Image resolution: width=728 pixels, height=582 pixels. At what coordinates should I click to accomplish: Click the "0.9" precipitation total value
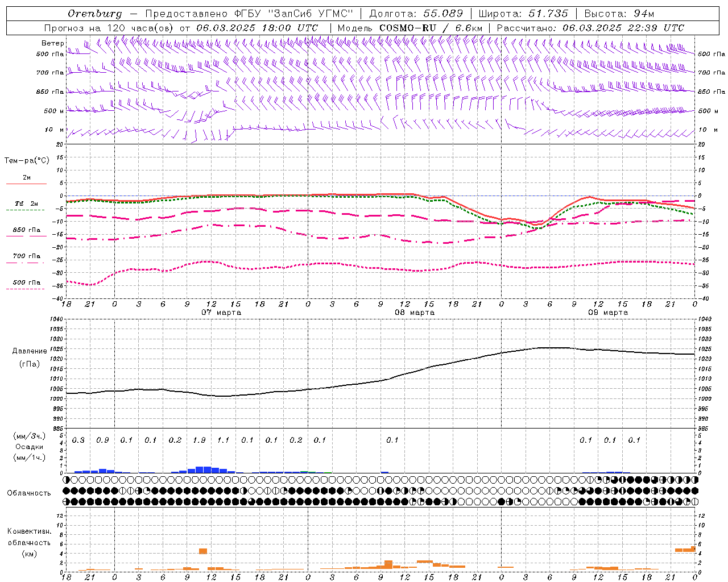tap(102, 440)
